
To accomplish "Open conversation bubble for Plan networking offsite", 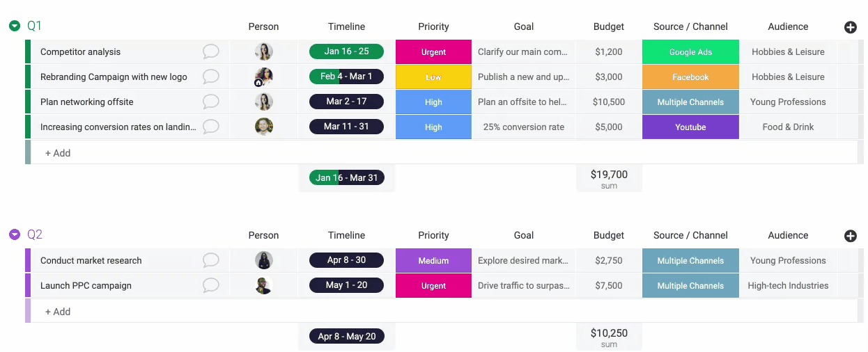I will pos(210,102).
